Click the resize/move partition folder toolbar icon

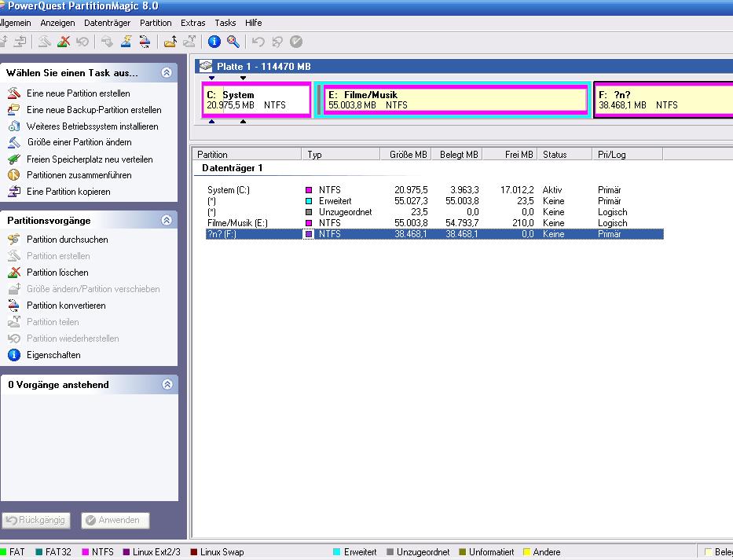[170, 42]
